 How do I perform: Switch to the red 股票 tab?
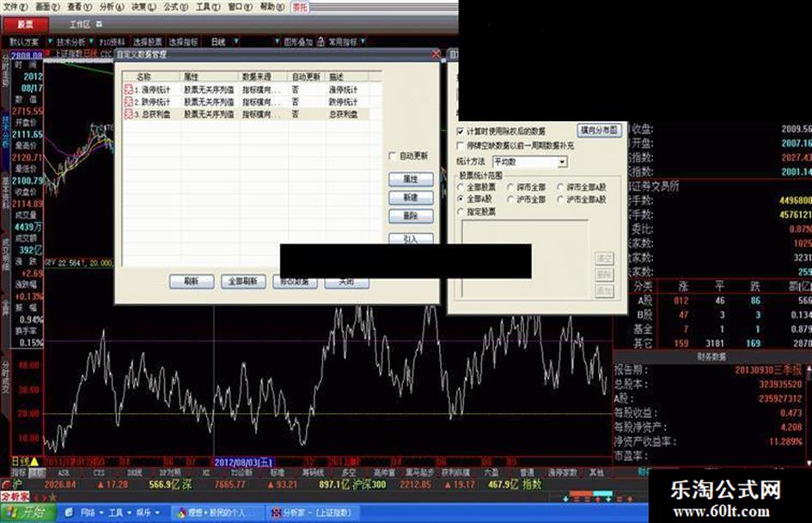[x=26, y=24]
